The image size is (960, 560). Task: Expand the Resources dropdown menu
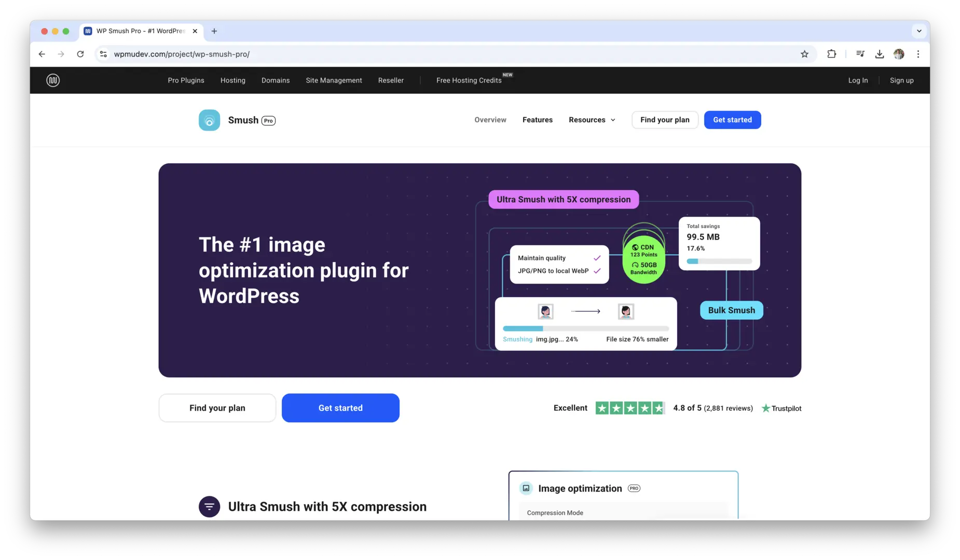click(x=592, y=120)
